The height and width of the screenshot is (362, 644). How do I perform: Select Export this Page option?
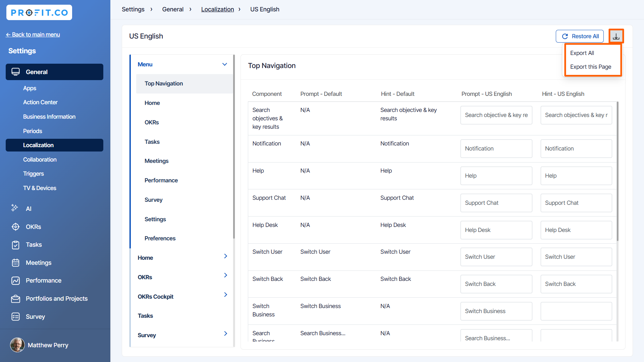tap(590, 67)
